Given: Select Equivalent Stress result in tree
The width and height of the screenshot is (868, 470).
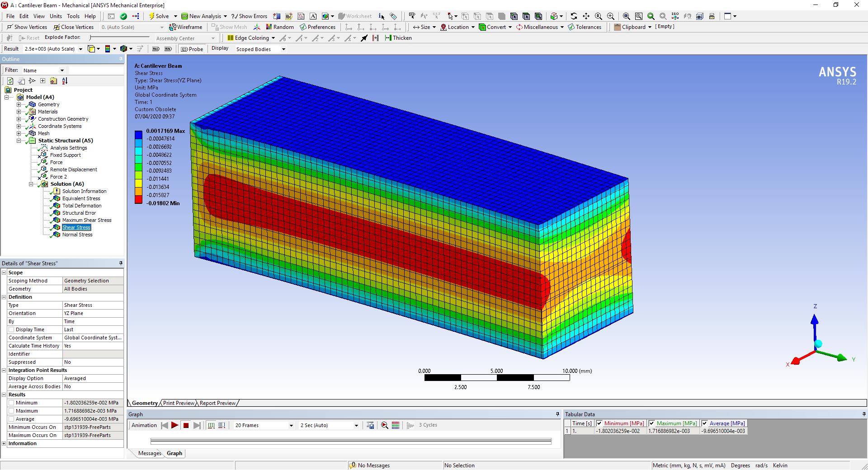Looking at the screenshot, I should (81, 198).
